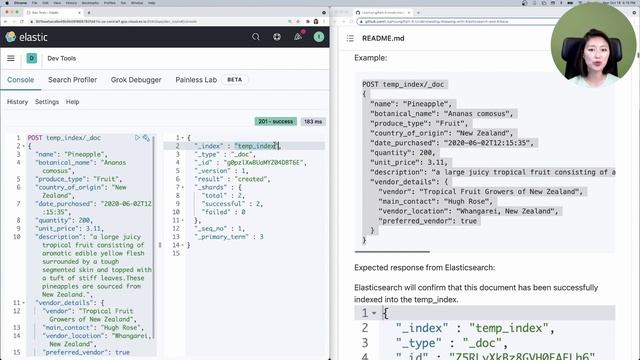
Task: Switch to the Search Profiler tab
Action: [x=73, y=80]
